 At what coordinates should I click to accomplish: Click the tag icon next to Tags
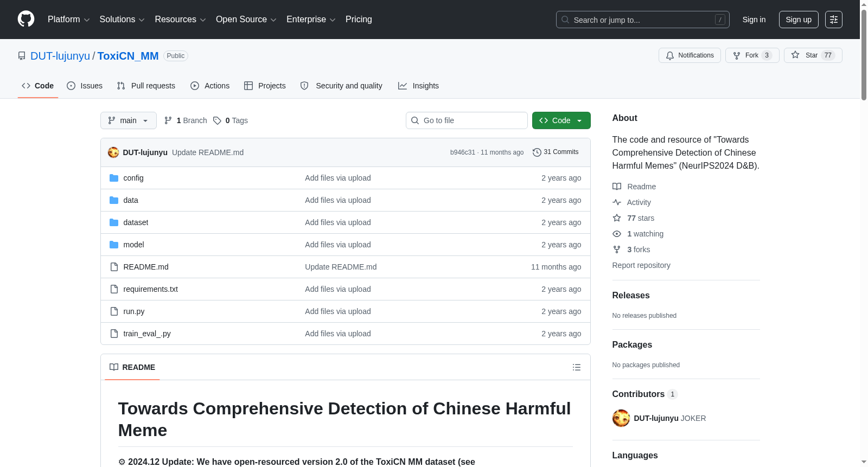point(217,120)
